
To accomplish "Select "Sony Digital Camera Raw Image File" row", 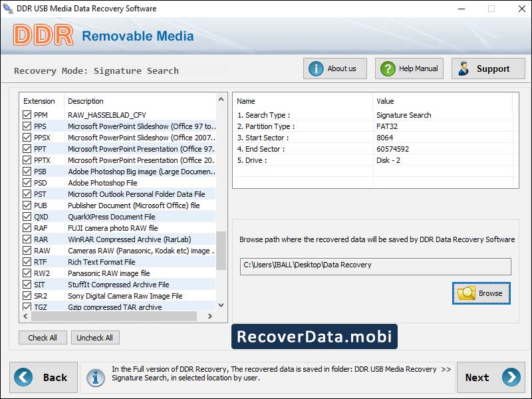I will 118,296.
